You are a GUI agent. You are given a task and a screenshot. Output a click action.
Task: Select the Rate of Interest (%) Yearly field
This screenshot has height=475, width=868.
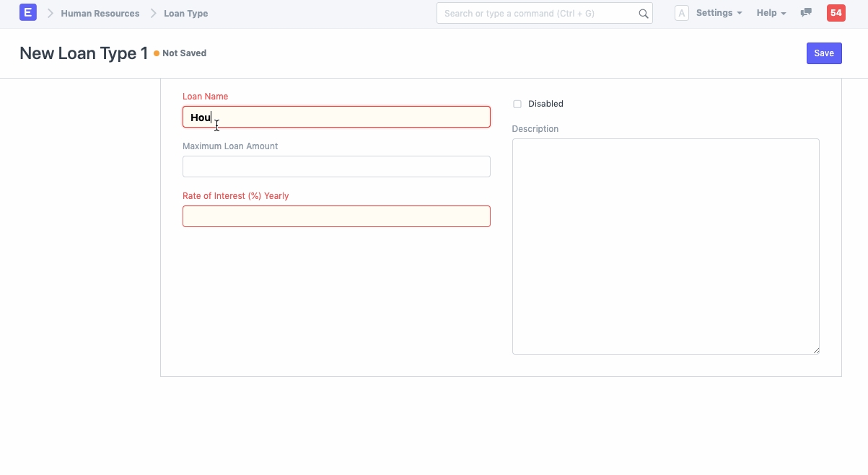[336, 216]
